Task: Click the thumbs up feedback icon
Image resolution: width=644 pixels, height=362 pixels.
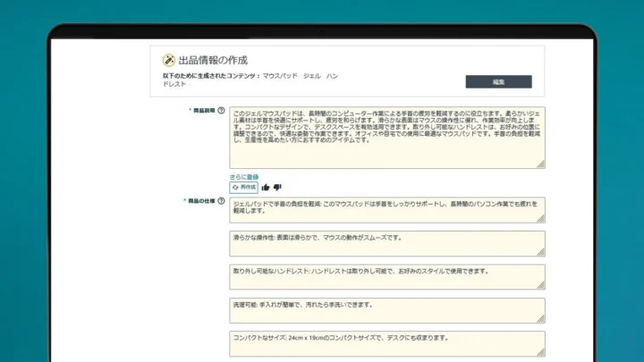Action: (266, 187)
